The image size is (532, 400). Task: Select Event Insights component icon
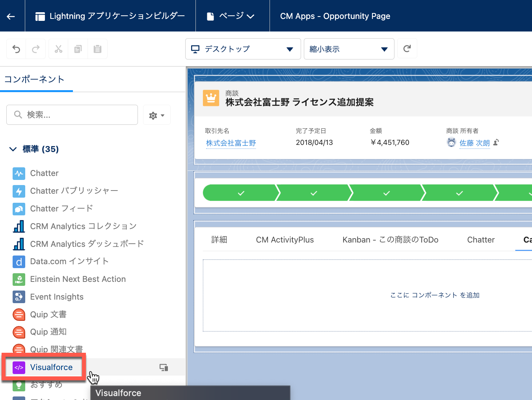[x=19, y=297]
